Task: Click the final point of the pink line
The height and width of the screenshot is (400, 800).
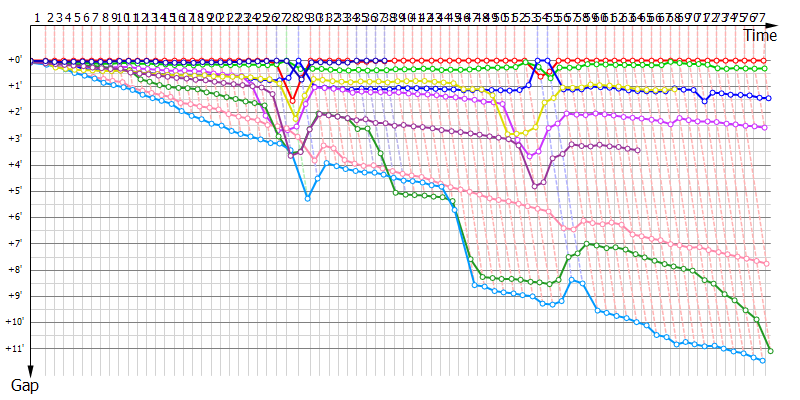Action: pyautogui.click(x=766, y=264)
